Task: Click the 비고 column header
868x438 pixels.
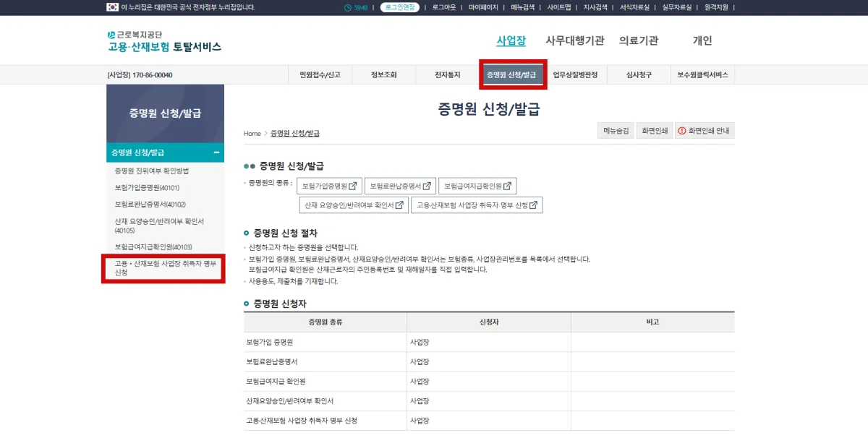Action: click(652, 322)
